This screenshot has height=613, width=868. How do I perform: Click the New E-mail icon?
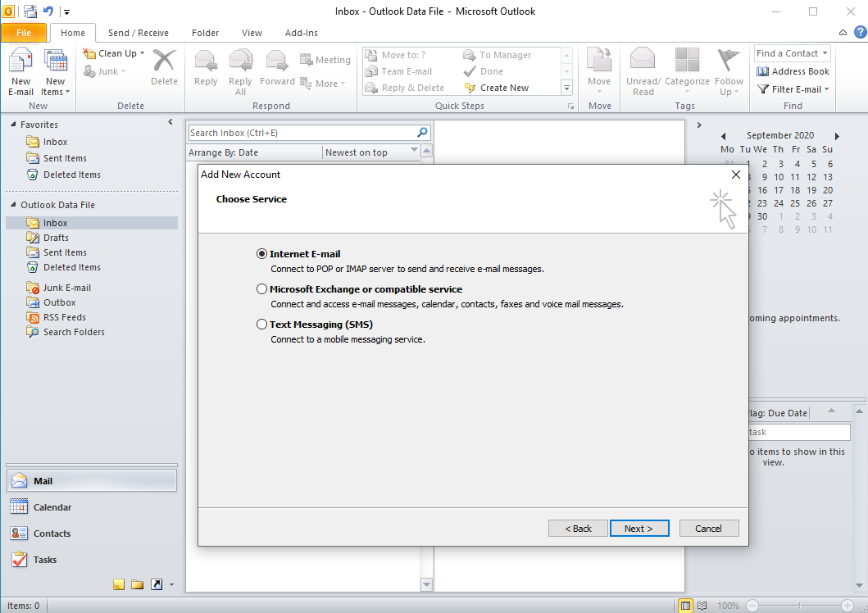tap(20, 61)
